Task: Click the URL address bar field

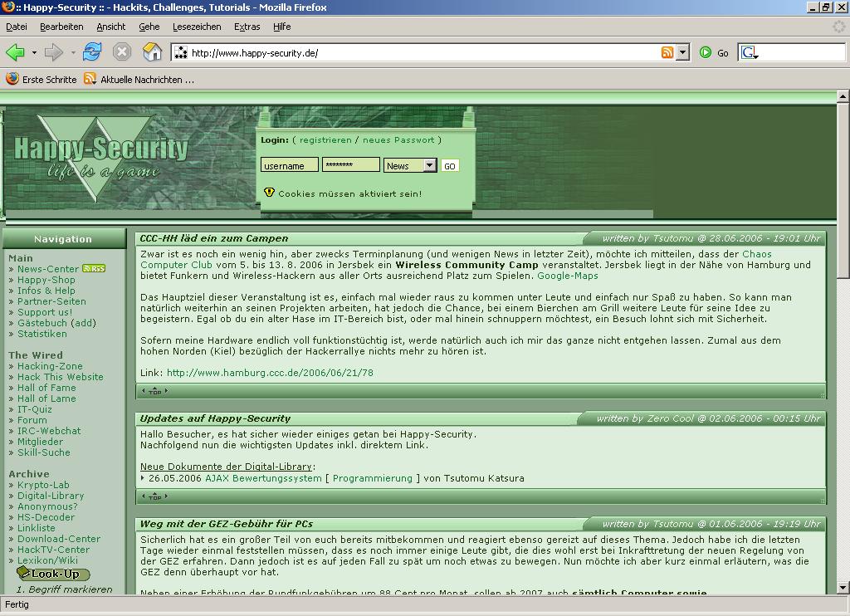Action: (423, 52)
